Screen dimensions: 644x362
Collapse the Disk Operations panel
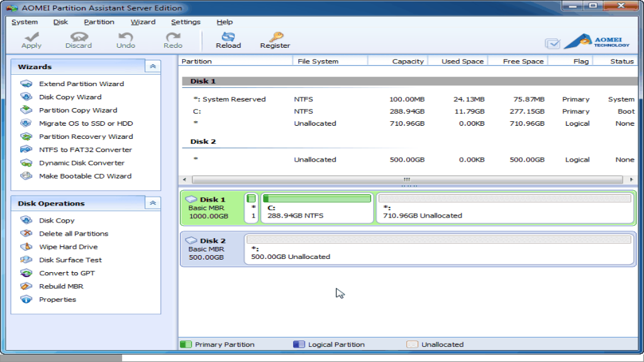(153, 203)
